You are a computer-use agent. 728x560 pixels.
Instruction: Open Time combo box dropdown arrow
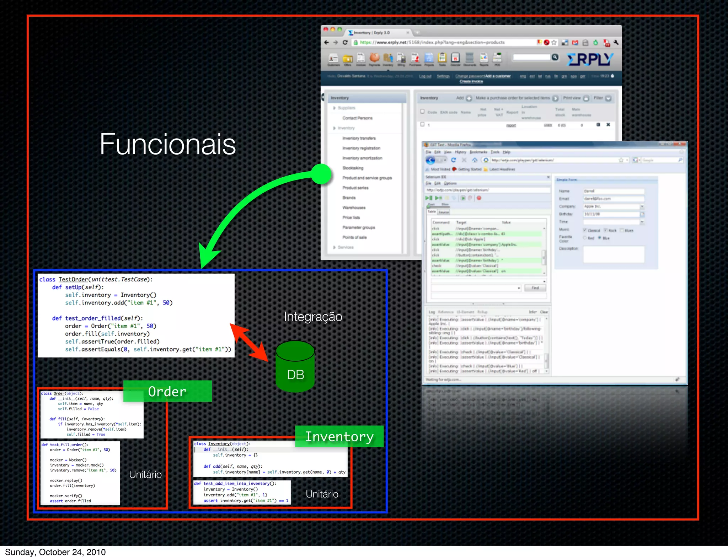(x=642, y=222)
